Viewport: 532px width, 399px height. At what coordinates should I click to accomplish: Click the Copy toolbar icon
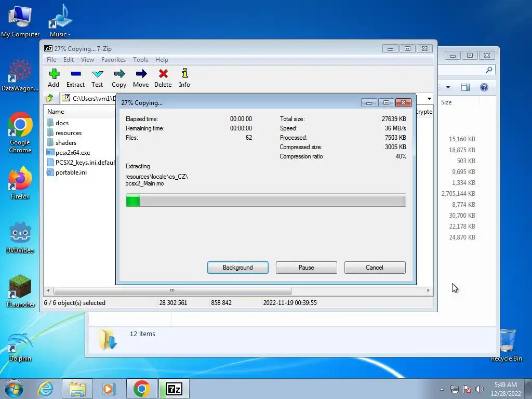coord(119,78)
